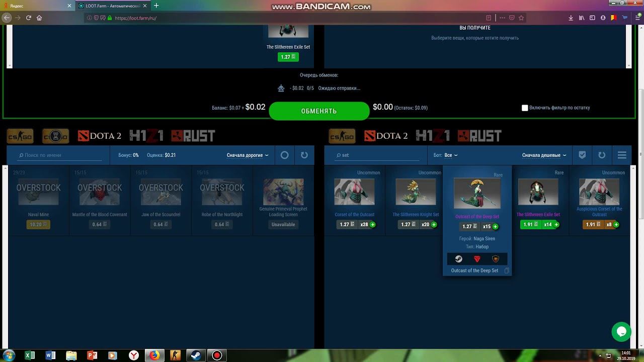Select the Outcast of the Deep Set thumbnail
This screenshot has width=644, height=362.
coord(477,193)
